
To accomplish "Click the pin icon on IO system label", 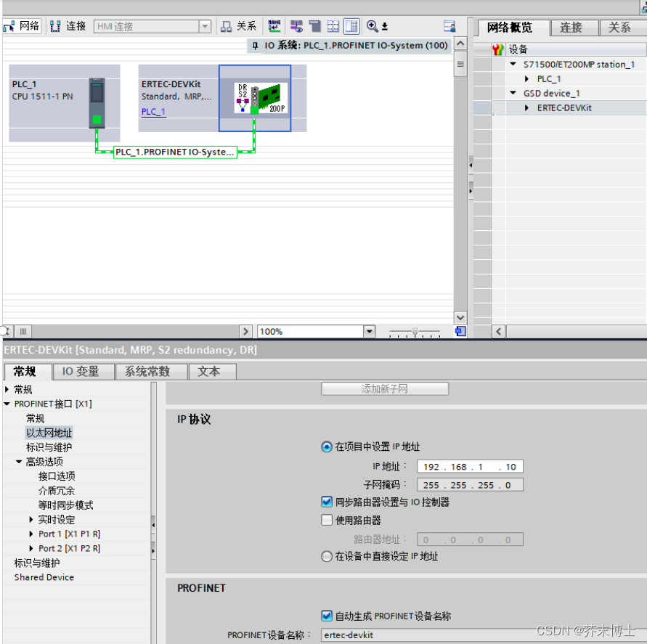I will (x=256, y=46).
